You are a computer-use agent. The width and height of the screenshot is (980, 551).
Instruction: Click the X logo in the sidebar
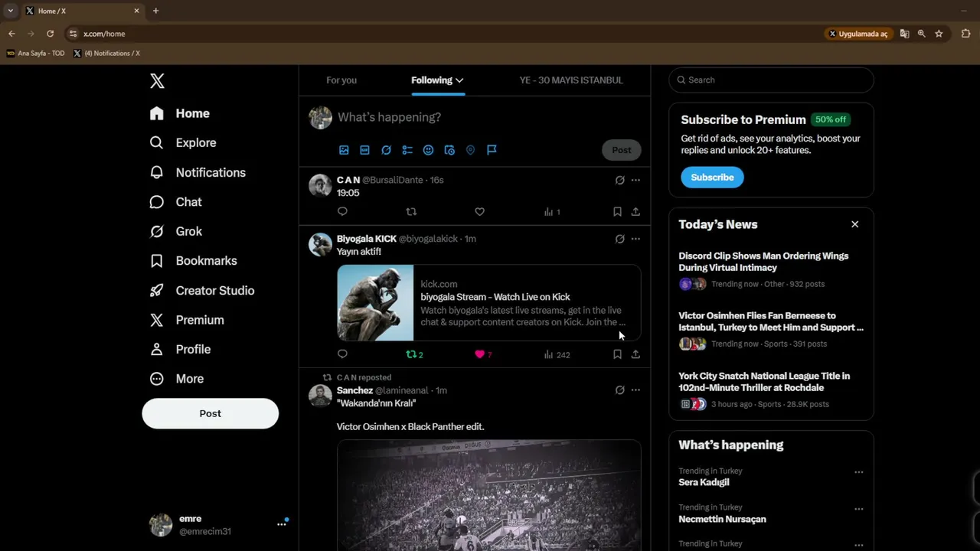click(x=157, y=81)
